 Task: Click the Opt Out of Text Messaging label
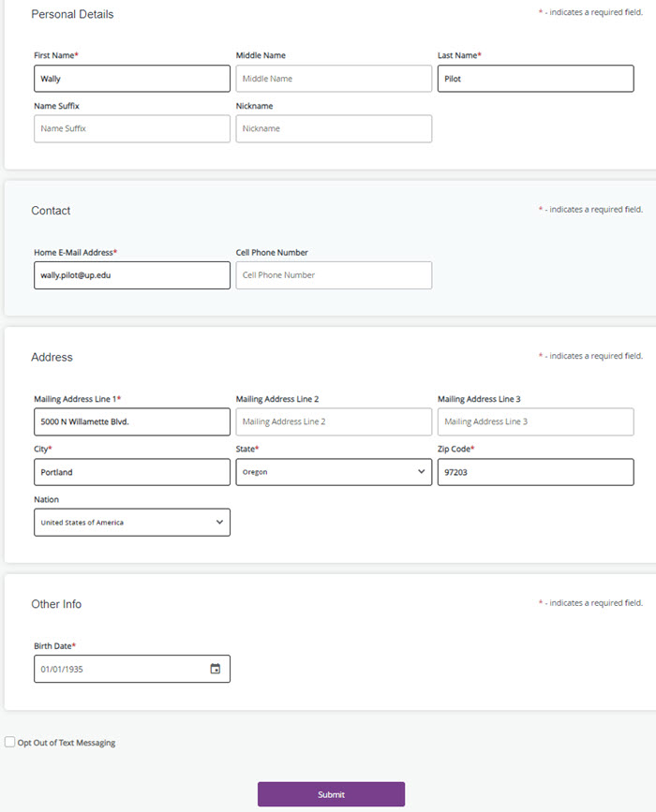click(67, 743)
